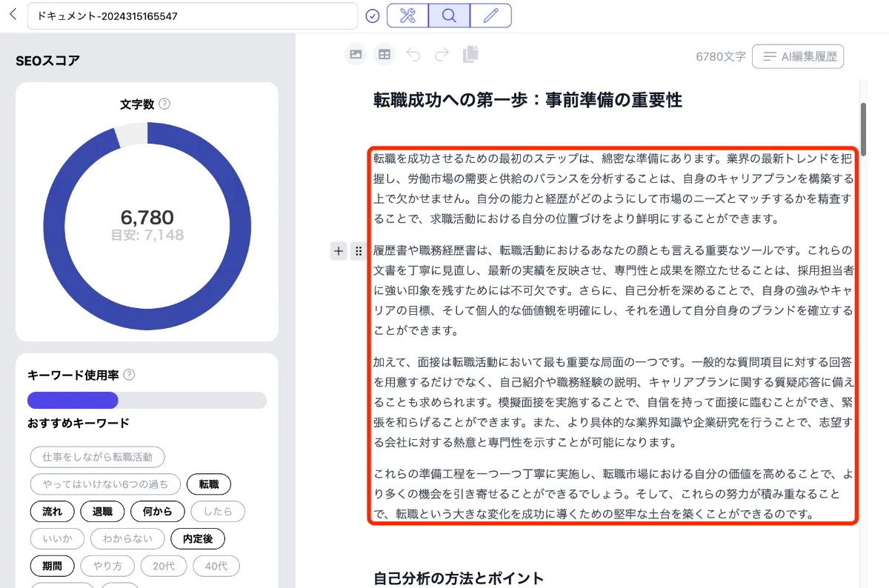
Task: Select keyword chip 期間
Action: pyautogui.click(x=52, y=567)
